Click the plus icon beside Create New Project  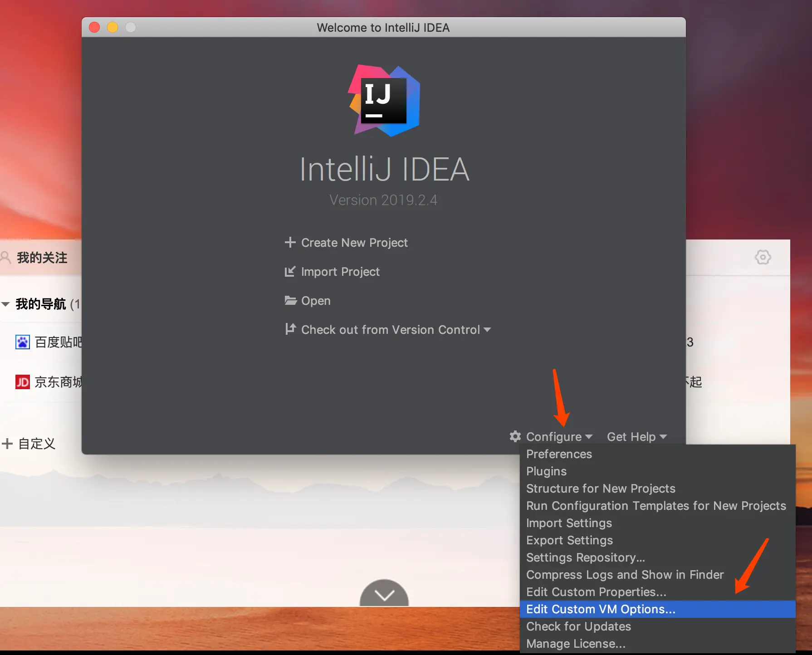[x=290, y=242]
